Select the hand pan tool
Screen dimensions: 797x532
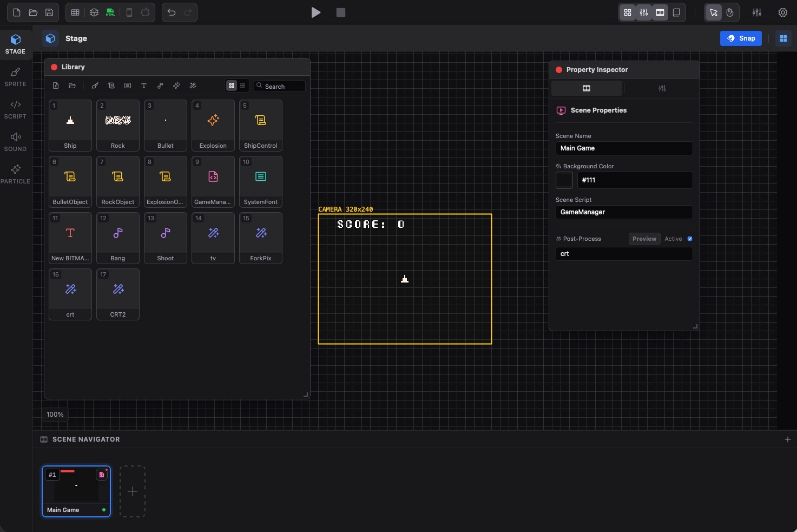click(x=730, y=12)
